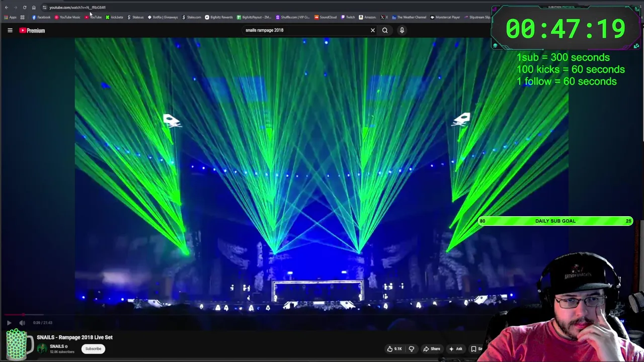Open the Stake.com bookmark
644x362 pixels.
click(192, 18)
